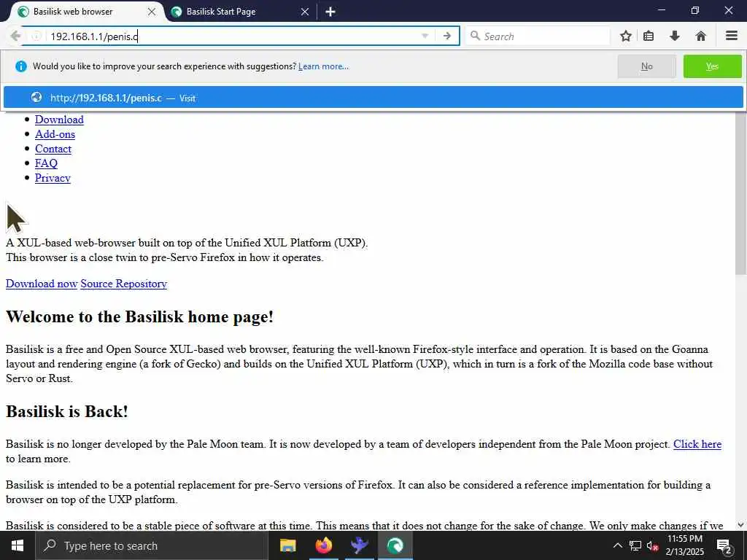Click inside the URL address field
This screenshot has height=560, width=747.
click(x=233, y=36)
